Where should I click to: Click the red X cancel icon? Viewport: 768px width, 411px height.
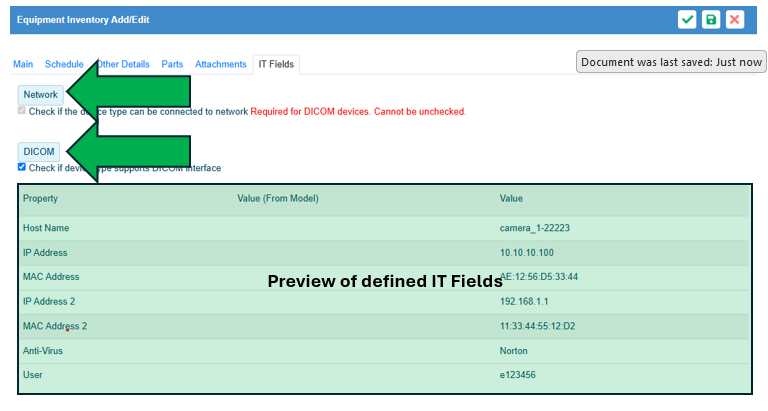pos(735,20)
